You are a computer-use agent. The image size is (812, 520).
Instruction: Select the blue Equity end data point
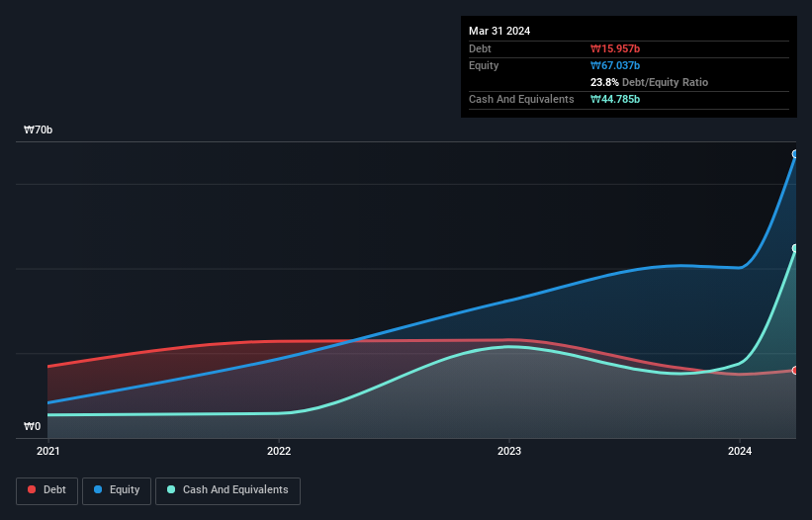tap(795, 154)
